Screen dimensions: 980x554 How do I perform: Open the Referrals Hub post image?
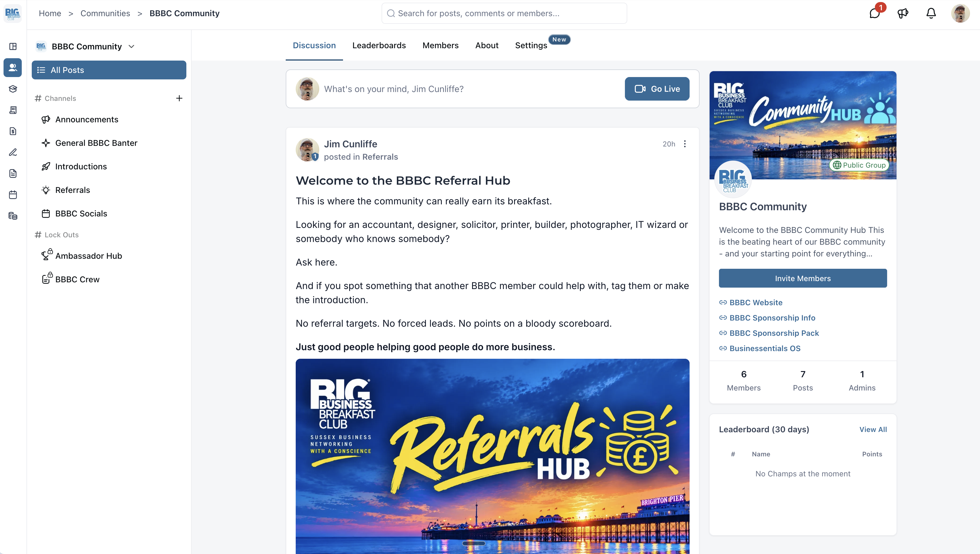click(x=492, y=456)
